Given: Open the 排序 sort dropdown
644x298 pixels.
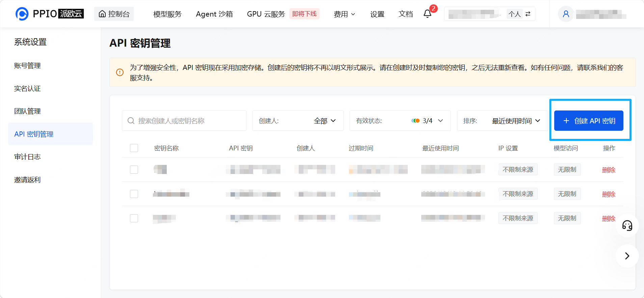Looking at the screenshot, I should click(x=502, y=121).
